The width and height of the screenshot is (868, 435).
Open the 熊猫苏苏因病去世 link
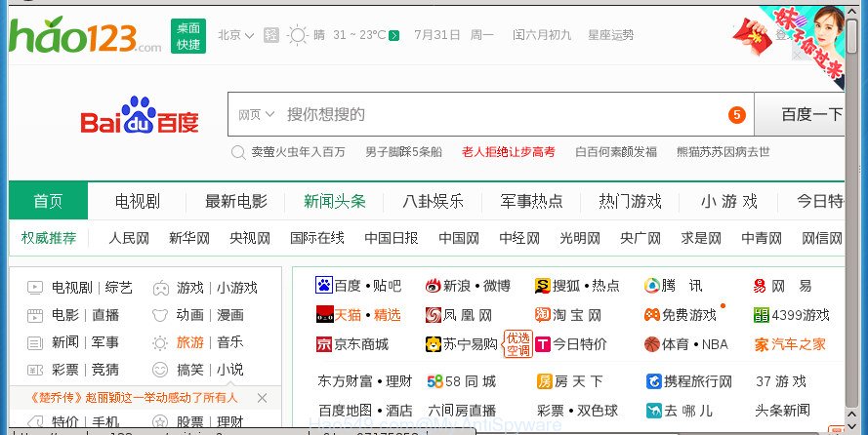[x=723, y=152]
